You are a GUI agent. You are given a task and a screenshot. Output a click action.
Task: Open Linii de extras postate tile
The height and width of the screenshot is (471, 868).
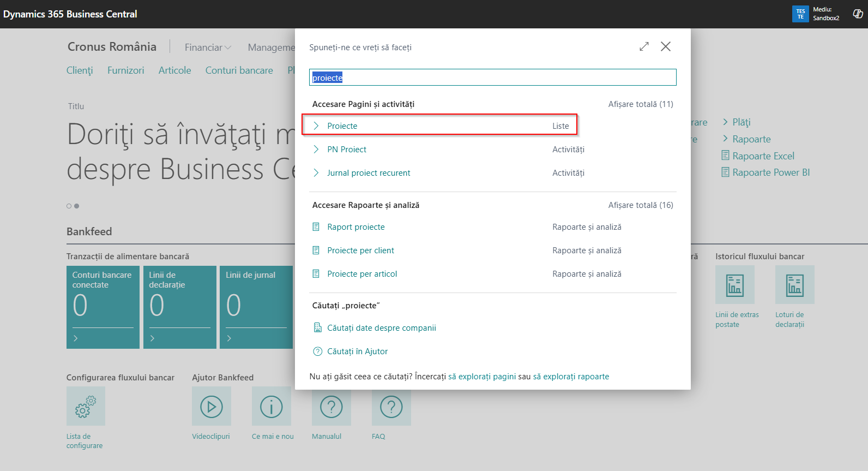[x=734, y=285]
